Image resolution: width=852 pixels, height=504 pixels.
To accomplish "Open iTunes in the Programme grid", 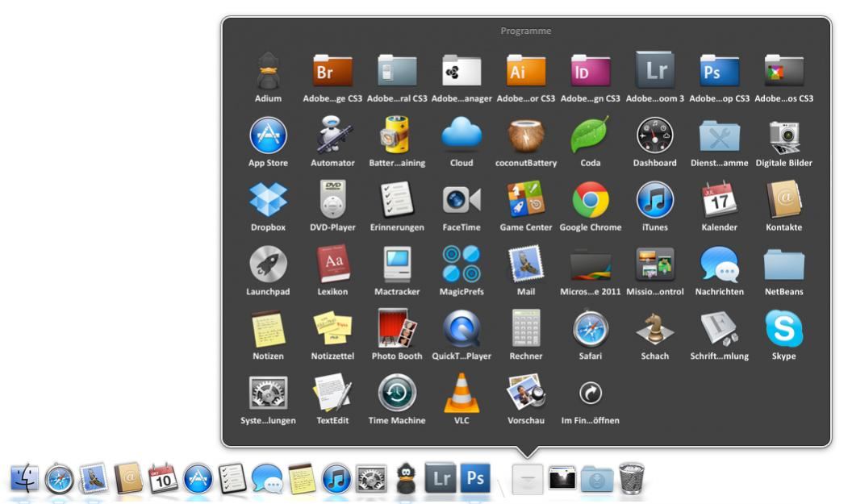I will click(655, 200).
